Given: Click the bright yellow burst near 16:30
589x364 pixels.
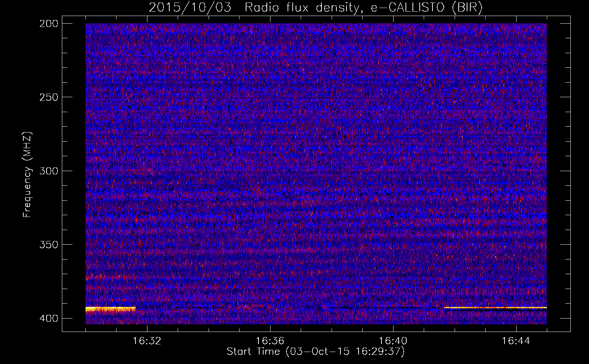Looking at the screenshot, I should pyautogui.click(x=111, y=309).
